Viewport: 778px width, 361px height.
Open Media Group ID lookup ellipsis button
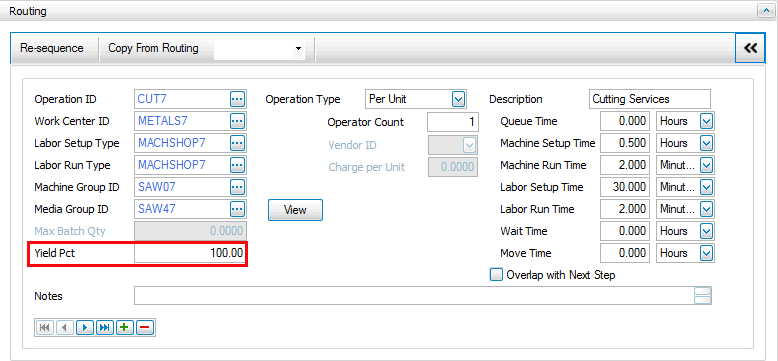pos(237,209)
